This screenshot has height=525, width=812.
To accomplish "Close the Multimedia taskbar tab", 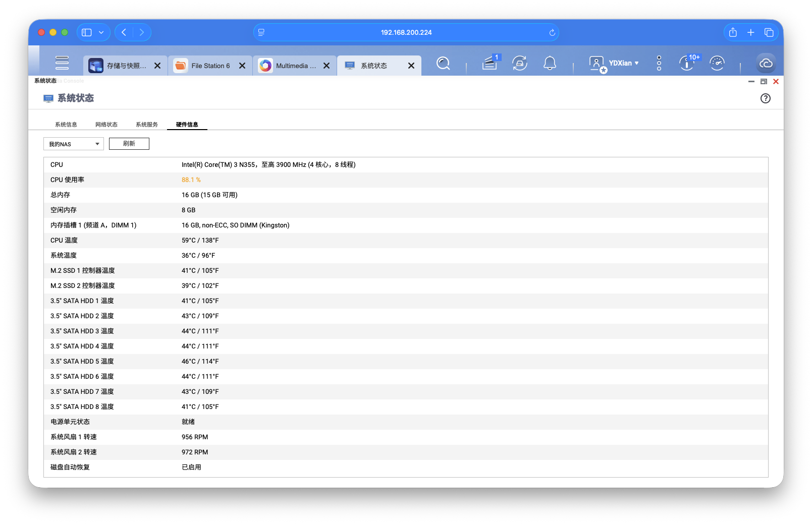I will pyautogui.click(x=327, y=66).
